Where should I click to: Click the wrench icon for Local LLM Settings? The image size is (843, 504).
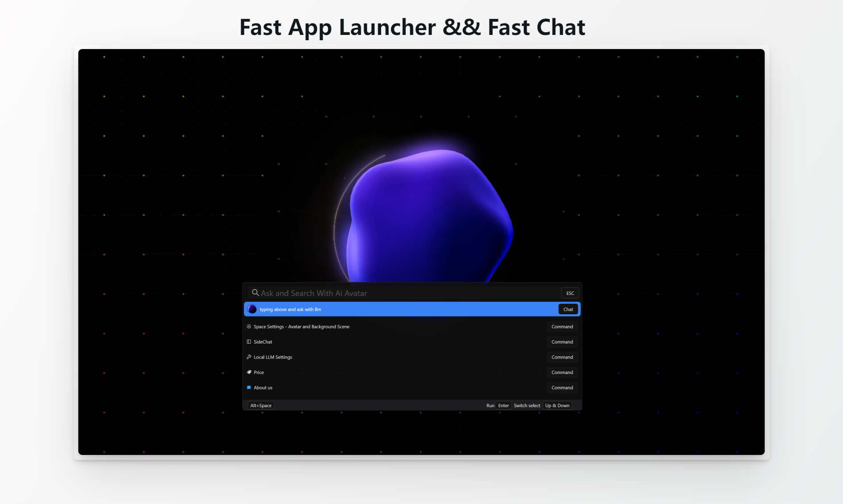(249, 357)
